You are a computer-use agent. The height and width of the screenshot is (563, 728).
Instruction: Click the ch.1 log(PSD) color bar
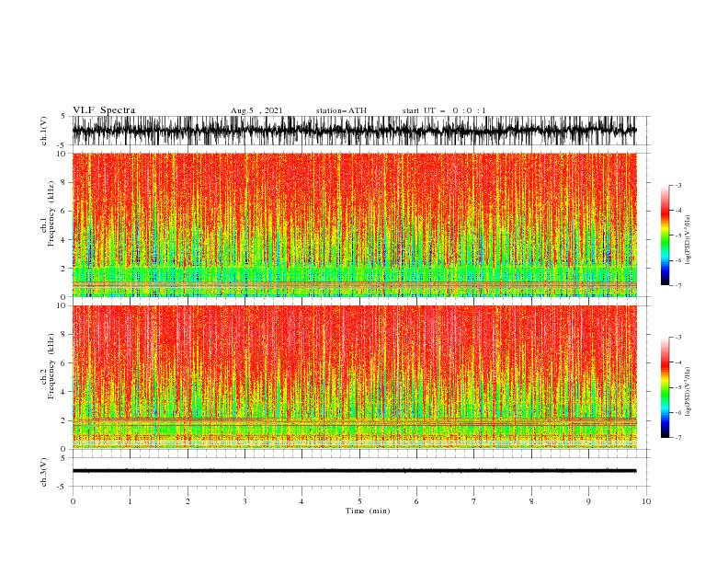[x=665, y=236]
